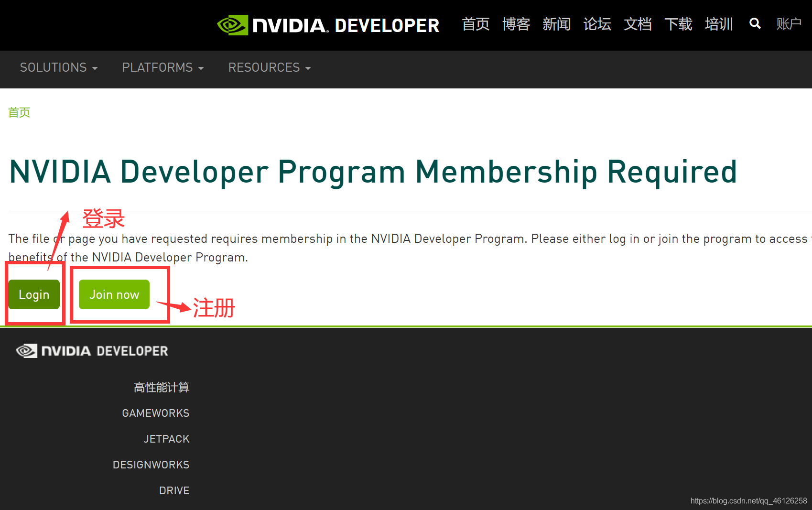This screenshot has height=510, width=812.
Task: Expand the SOLUTIONS dropdown
Action: tap(59, 67)
